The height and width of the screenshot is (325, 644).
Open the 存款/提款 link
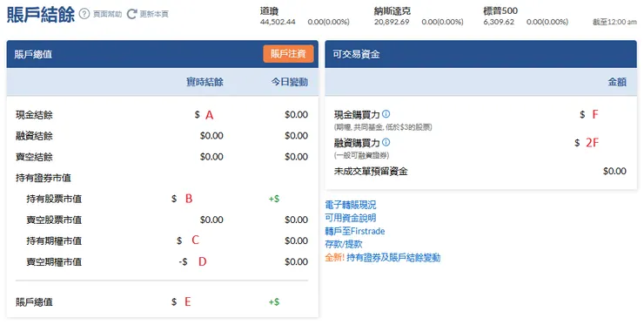coord(344,244)
